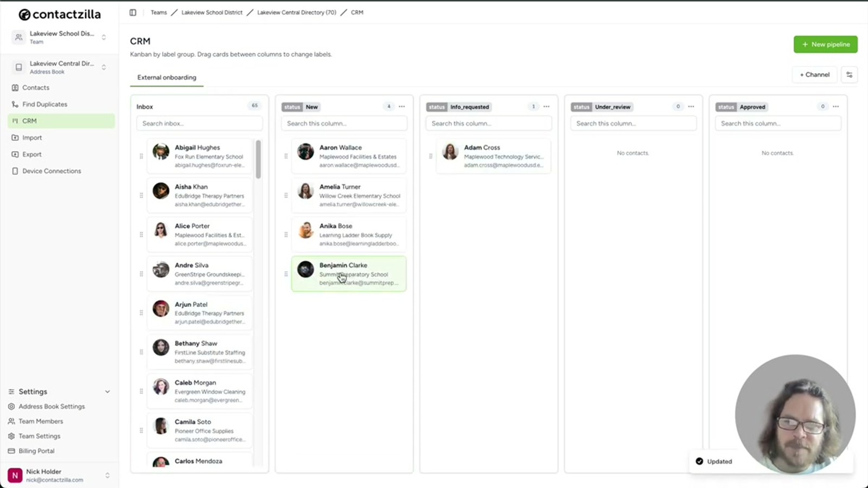Click drag handle beside Benjamin Clarke
This screenshot has height=488, width=868.
pyautogui.click(x=286, y=274)
